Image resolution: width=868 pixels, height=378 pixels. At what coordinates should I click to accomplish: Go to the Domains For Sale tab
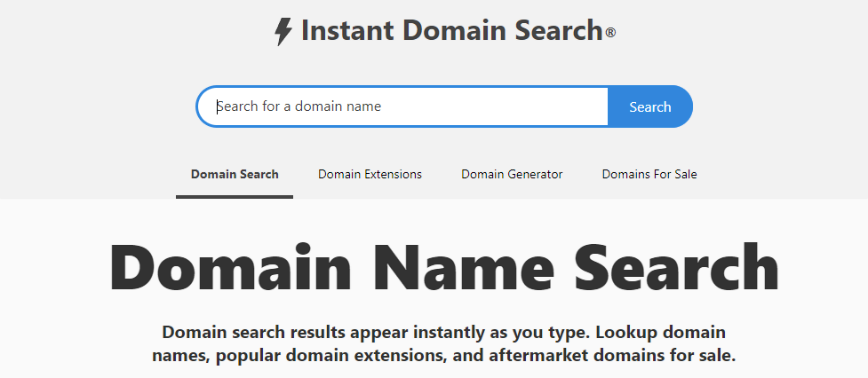coord(649,174)
